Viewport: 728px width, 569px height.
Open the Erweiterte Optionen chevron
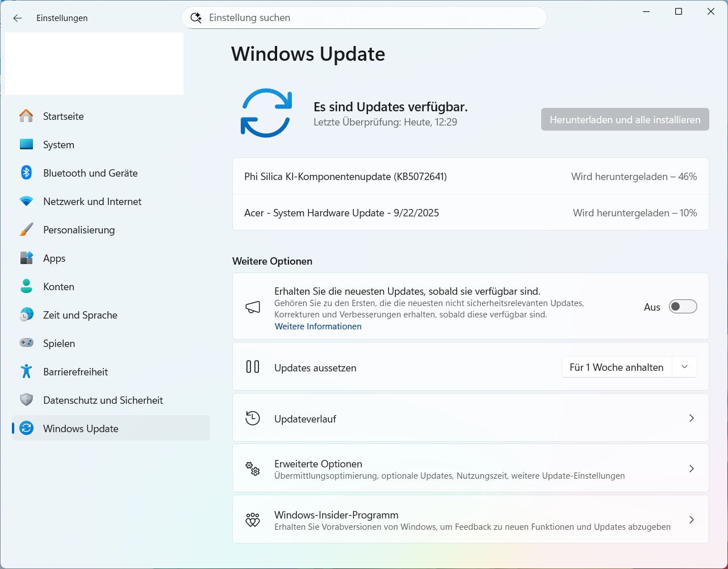(x=691, y=469)
